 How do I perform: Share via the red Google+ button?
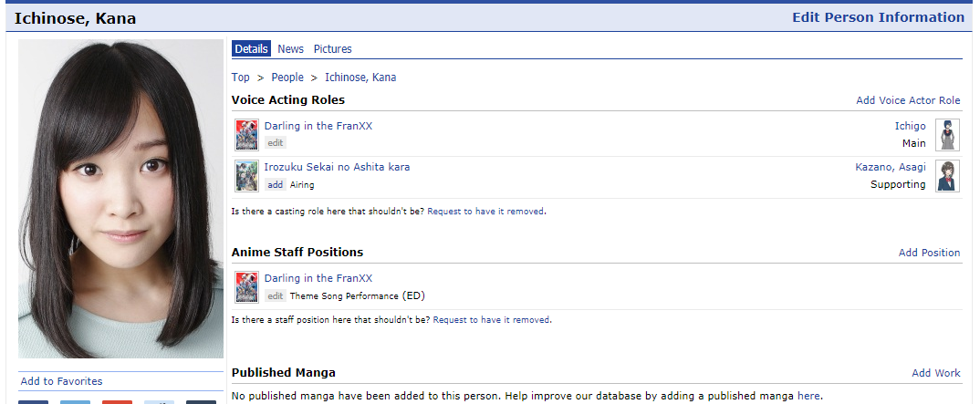click(x=117, y=401)
